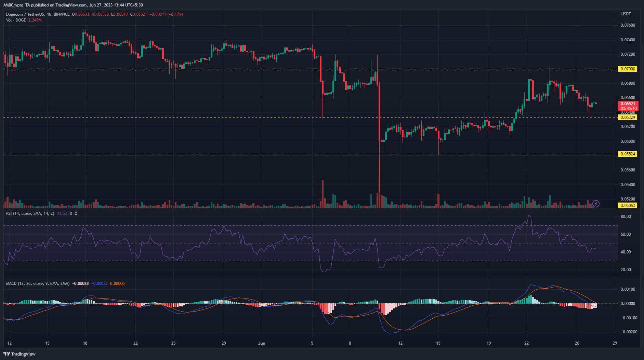Click the 4h interval in chart title
Image resolution: width=644 pixels, height=360 pixels.
tap(49, 14)
